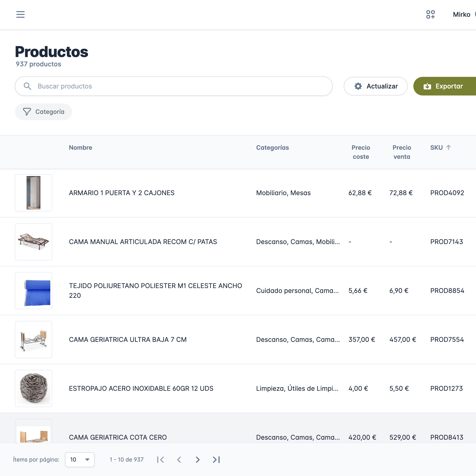Go to the previous page

click(x=179, y=459)
